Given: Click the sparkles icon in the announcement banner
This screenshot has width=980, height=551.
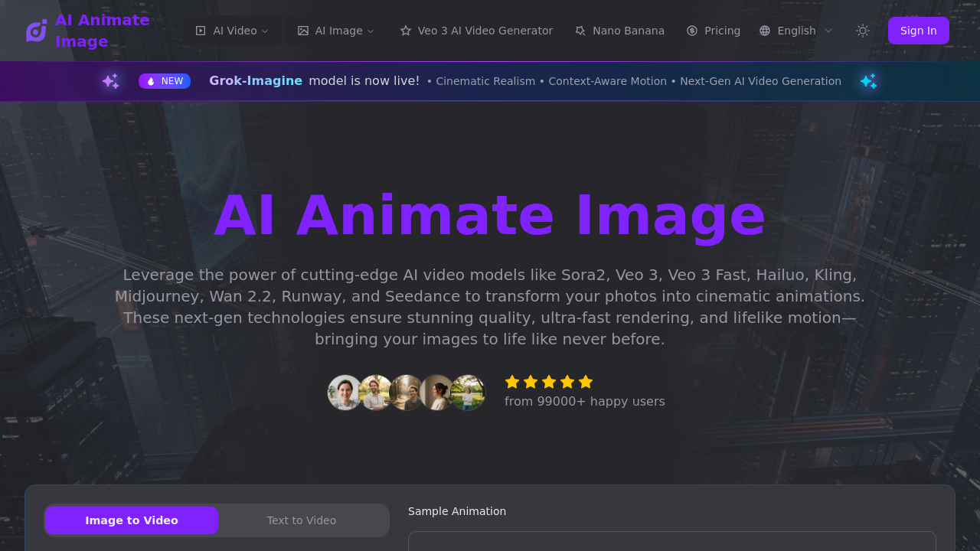Looking at the screenshot, I should click(x=110, y=80).
